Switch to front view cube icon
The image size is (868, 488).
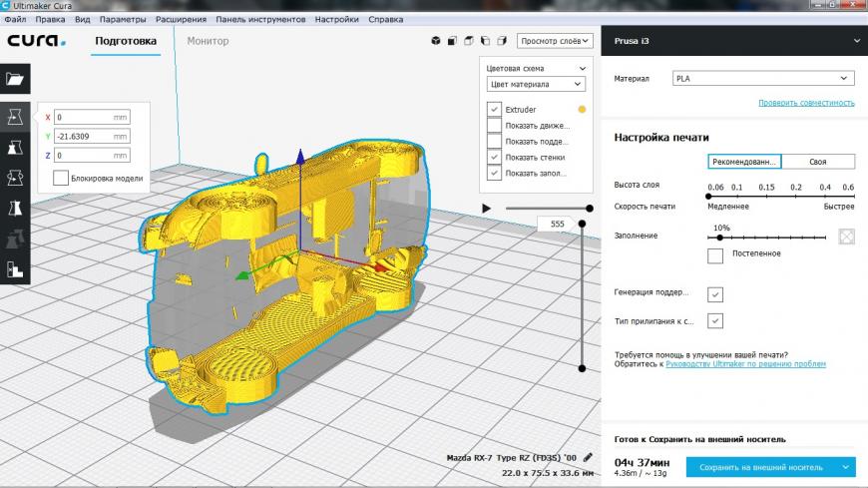(x=452, y=41)
